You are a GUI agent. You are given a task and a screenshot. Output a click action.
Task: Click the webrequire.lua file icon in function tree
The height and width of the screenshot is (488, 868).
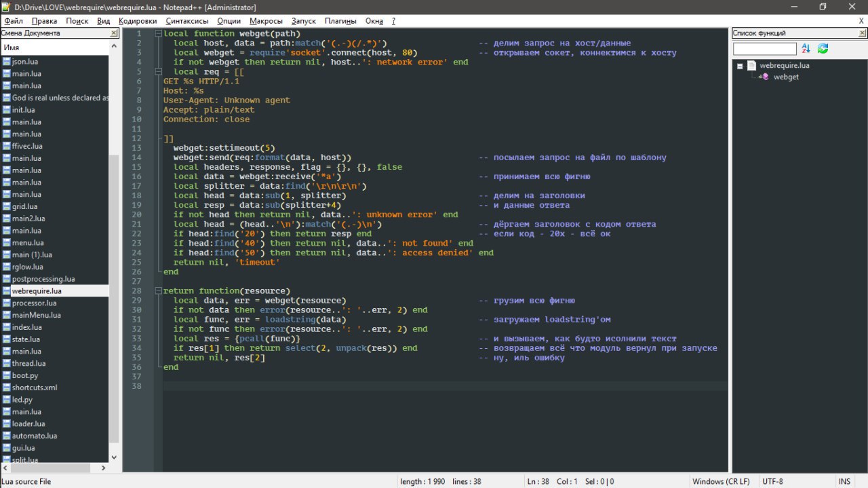point(751,66)
